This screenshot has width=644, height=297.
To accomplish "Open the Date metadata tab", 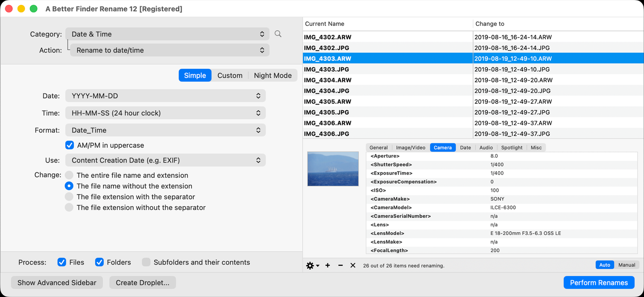I will point(466,147).
